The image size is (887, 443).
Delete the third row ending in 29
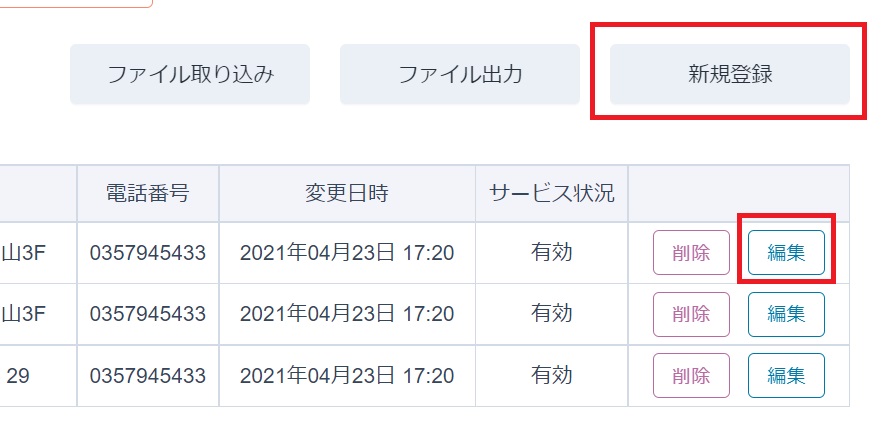click(691, 376)
